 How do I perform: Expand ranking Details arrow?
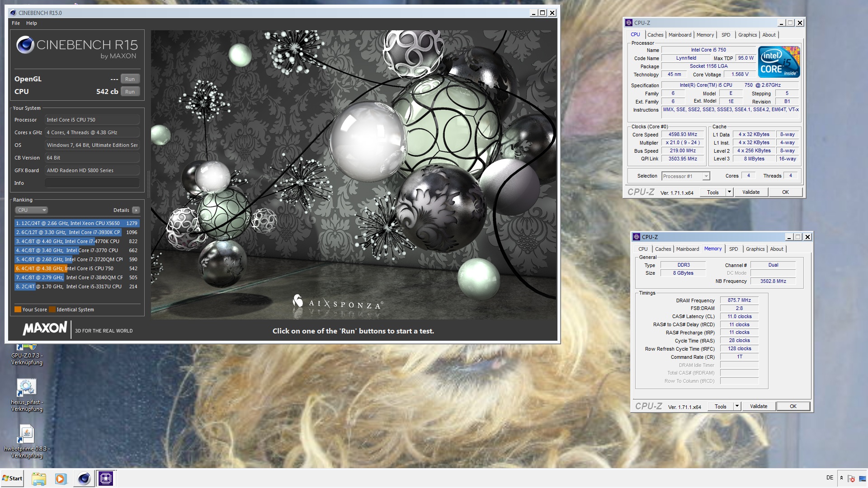tap(136, 210)
